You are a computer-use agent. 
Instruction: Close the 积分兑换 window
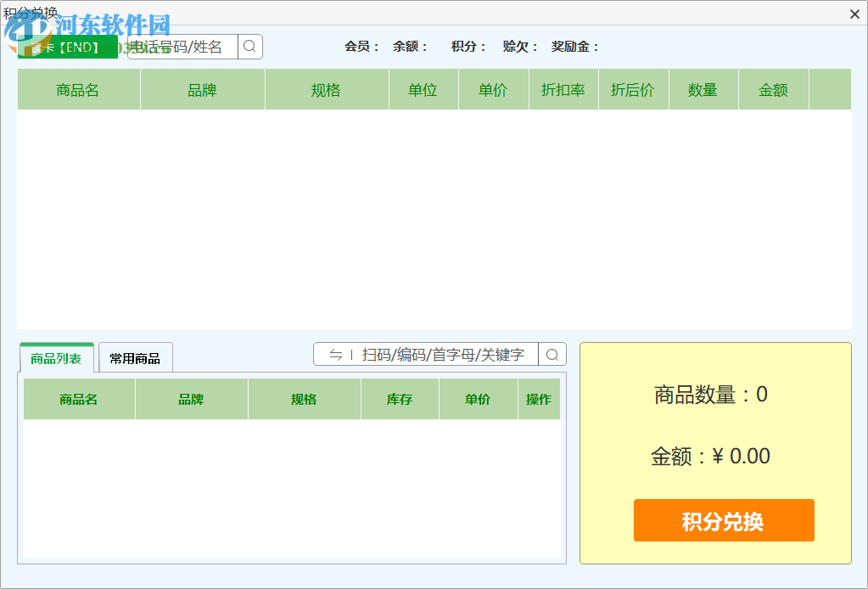coord(854,14)
